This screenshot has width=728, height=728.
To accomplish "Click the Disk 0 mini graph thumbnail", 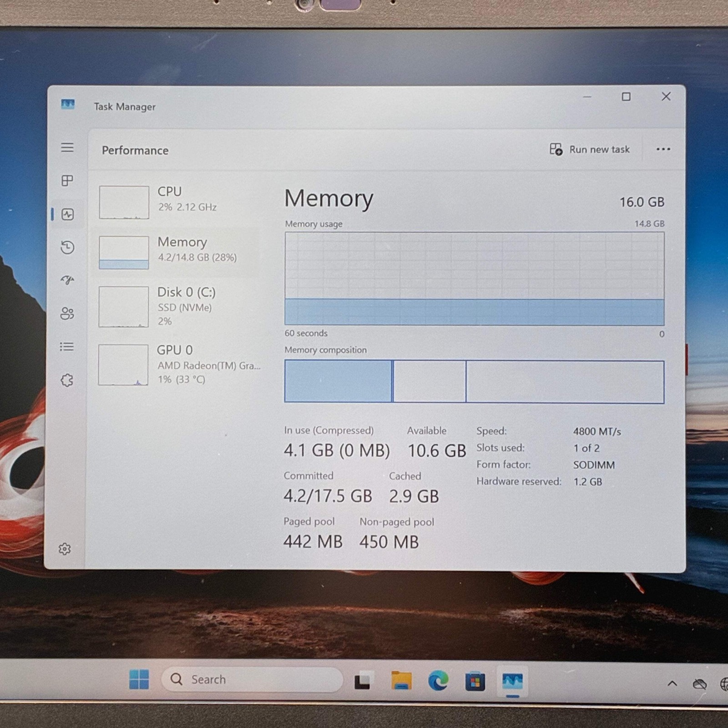I will tap(123, 307).
